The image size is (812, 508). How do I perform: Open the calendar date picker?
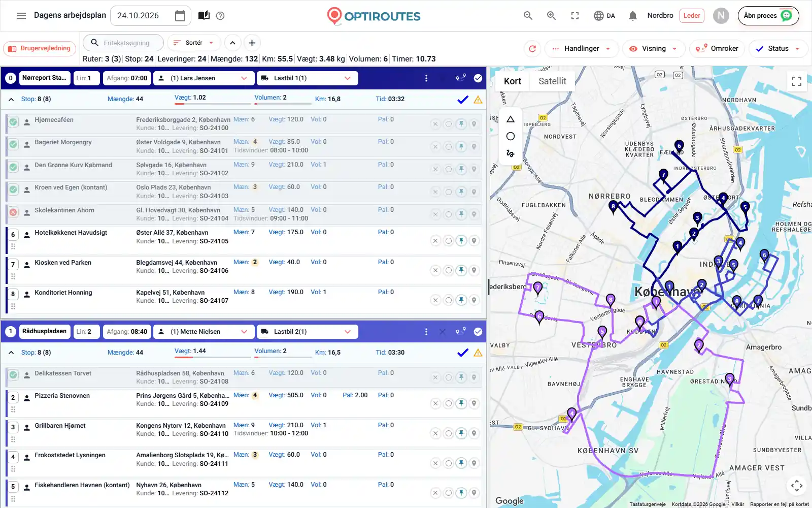click(x=180, y=16)
